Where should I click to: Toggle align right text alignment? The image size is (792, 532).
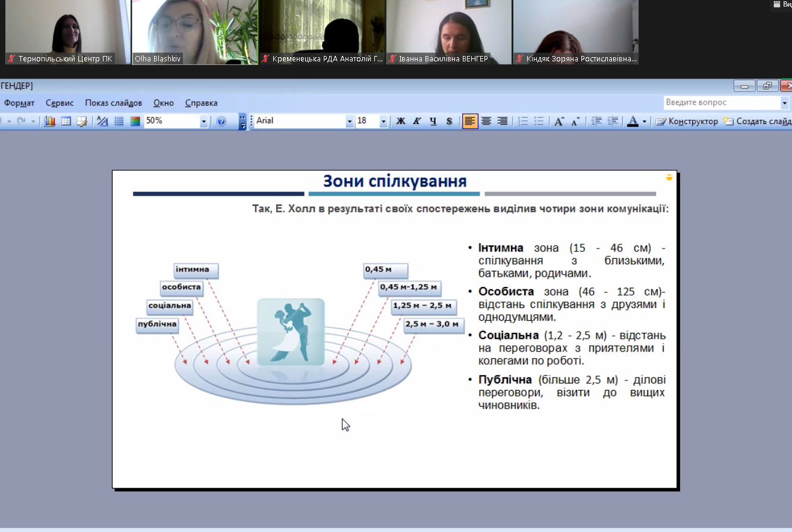pos(502,121)
